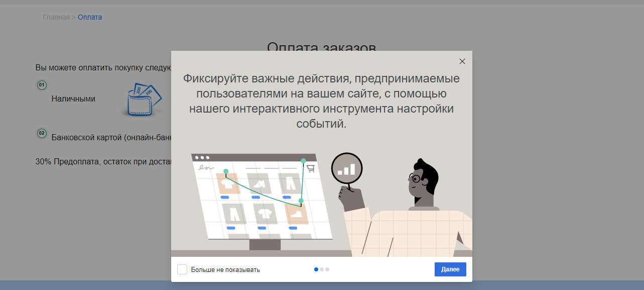Screen dimensions: 644x290
Task: Click the three dots in illustrated browser window
Action: [203, 157]
